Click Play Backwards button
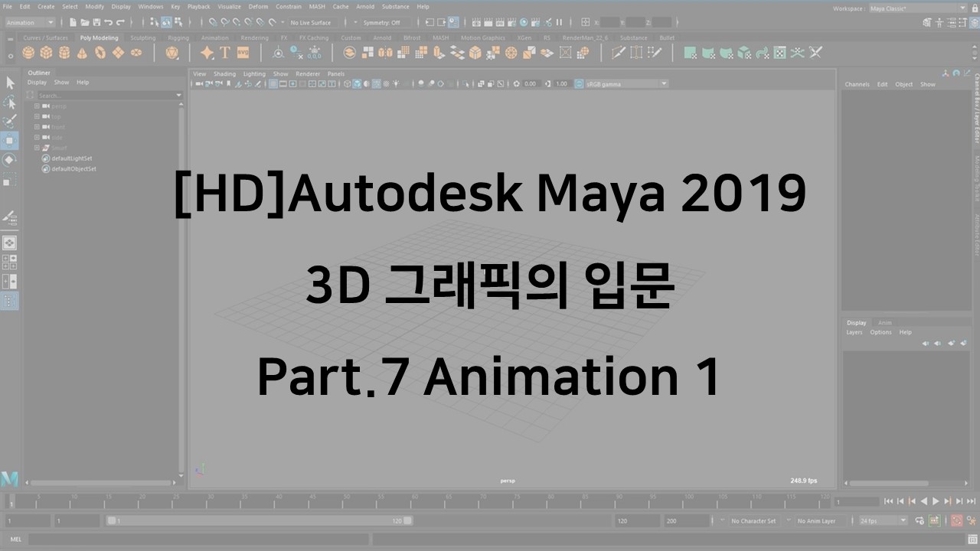Screen dimensions: 980x551 (x=923, y=501)
